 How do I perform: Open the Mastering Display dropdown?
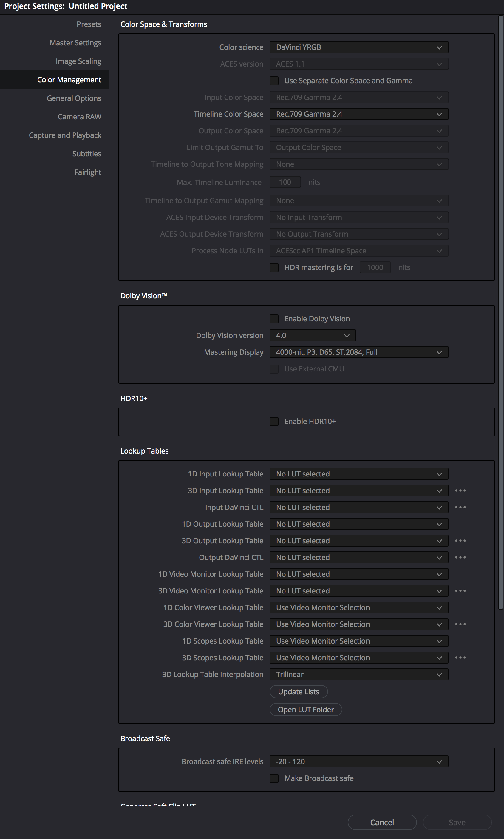click(359, 352)
